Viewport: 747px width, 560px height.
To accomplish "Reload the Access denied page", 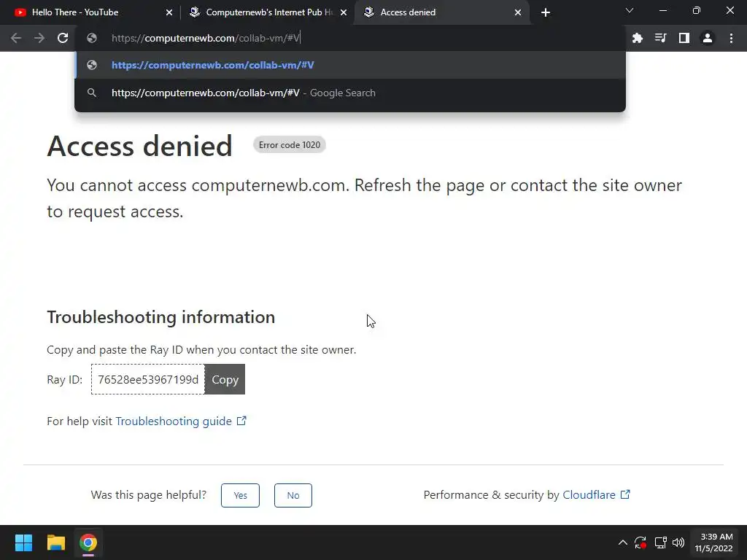I will pos(63,38).
